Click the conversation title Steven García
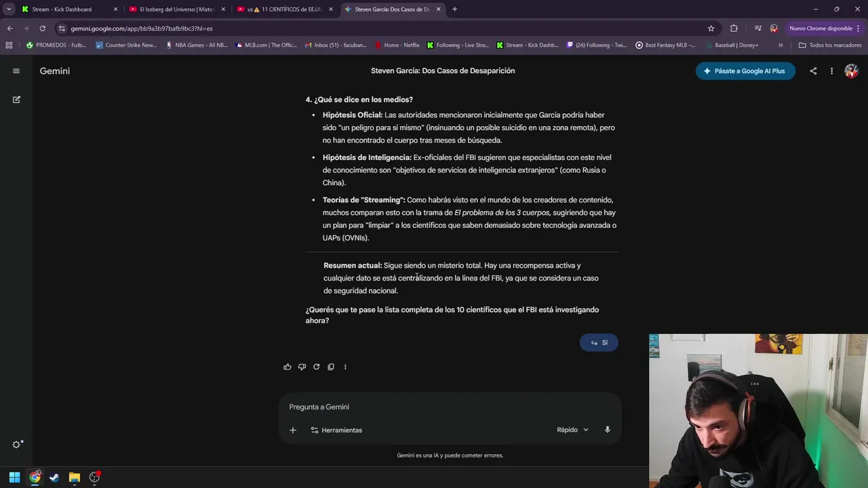 [443, 70]
